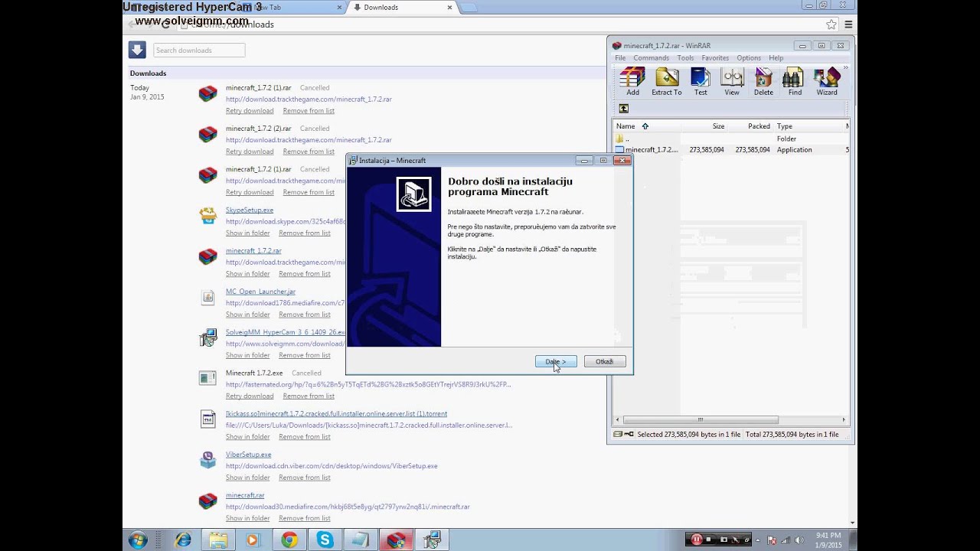Click the Search downloads field
980x551 pixels.
pyautogui.click(x=199, y=51)
